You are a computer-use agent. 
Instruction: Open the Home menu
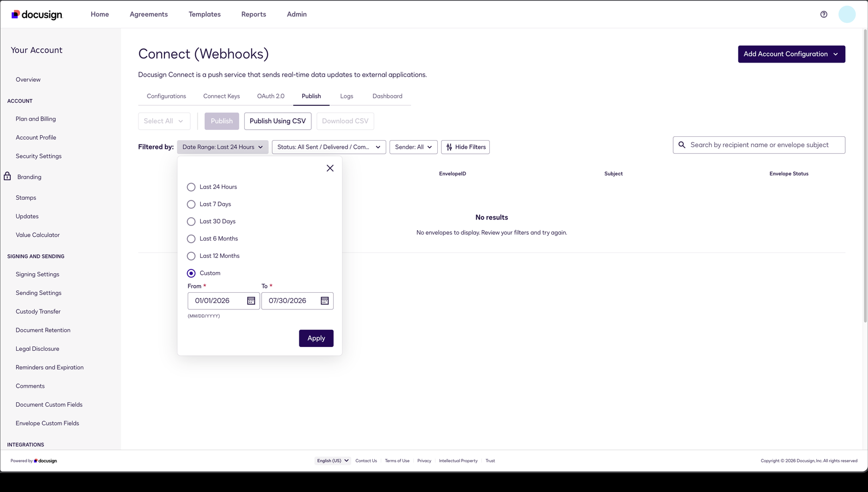coord(100,15)
